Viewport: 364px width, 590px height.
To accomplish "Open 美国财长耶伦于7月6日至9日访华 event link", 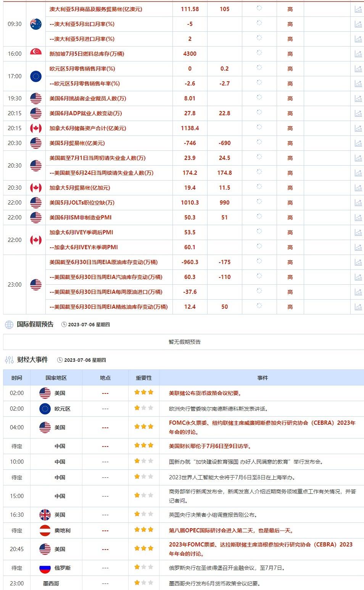I will pos(210,446).
